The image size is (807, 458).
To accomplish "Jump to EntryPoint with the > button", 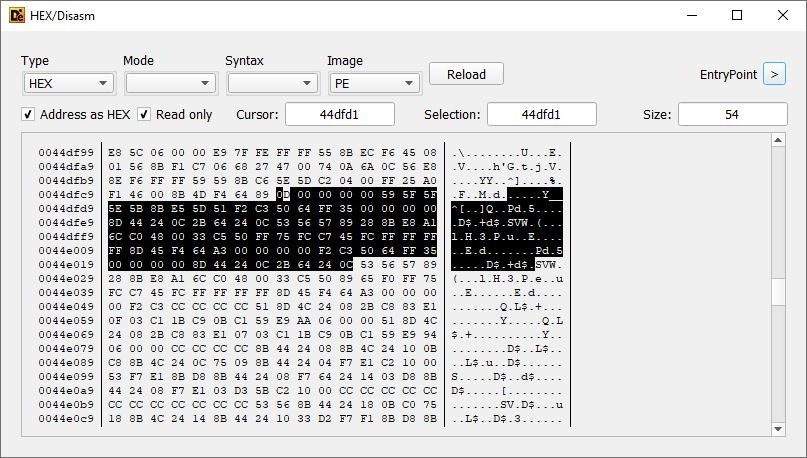I will (774, 74).
